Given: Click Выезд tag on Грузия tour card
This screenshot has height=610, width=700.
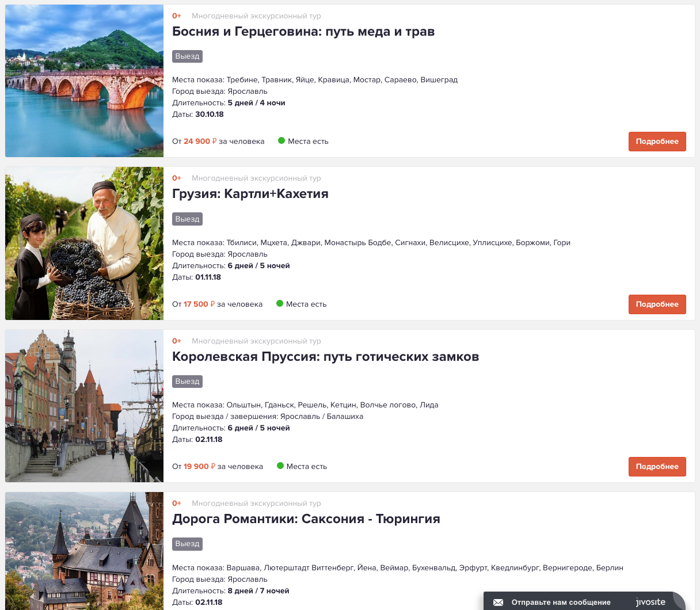Looking at the screenshot, I should [187, 219].
